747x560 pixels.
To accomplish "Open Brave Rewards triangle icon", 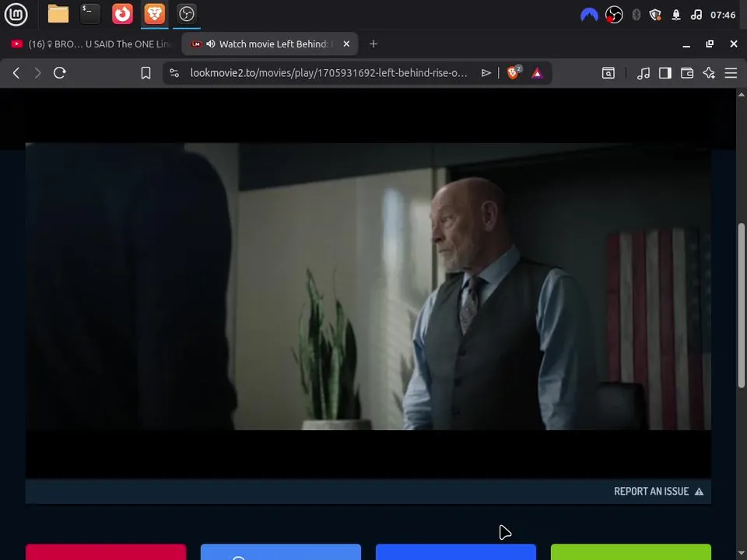I will coord(537,73).
